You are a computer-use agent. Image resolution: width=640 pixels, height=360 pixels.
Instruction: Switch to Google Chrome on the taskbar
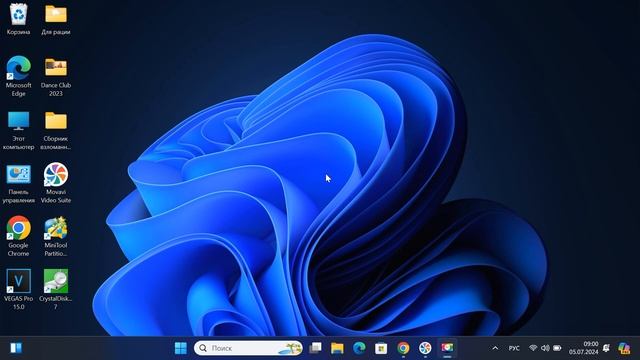click(x=403, y=348)
